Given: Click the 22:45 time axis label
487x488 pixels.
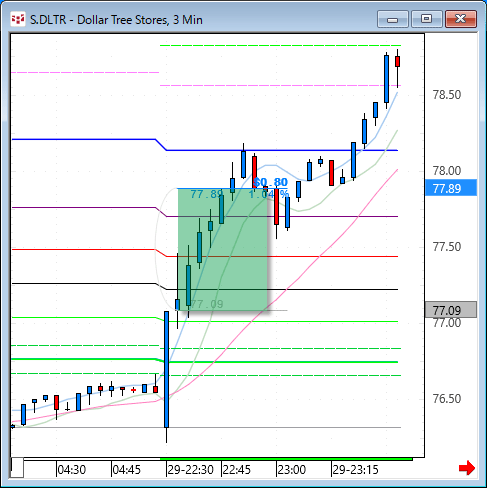Looking at the screenshot, I should [237, 470].
